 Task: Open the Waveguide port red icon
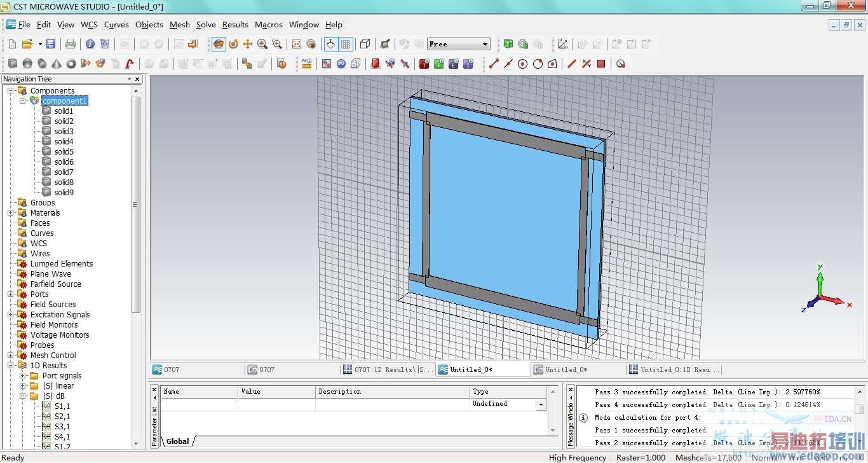(x=375, y=64)
